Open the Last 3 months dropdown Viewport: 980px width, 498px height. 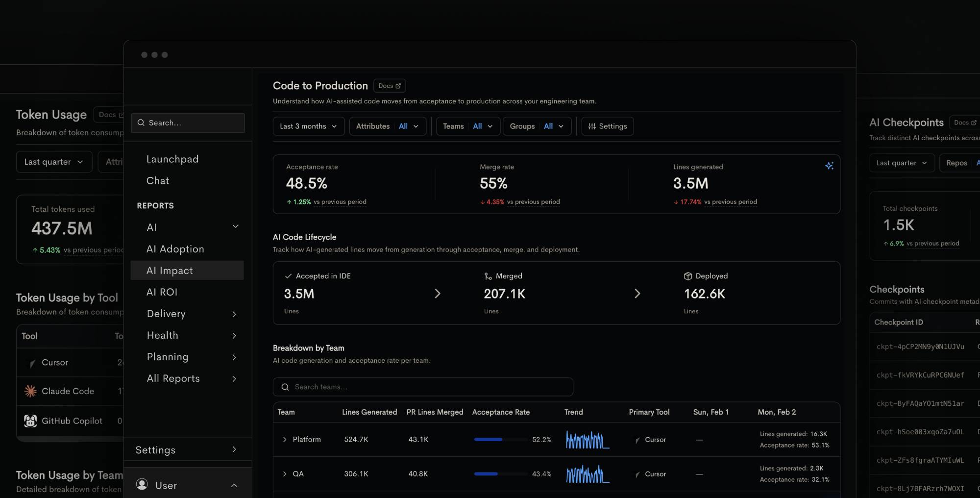309,126
